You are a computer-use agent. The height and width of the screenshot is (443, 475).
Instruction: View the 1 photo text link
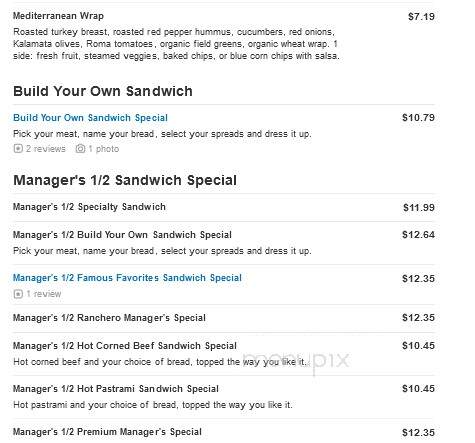pyautogui.click(x=103, y=149)
